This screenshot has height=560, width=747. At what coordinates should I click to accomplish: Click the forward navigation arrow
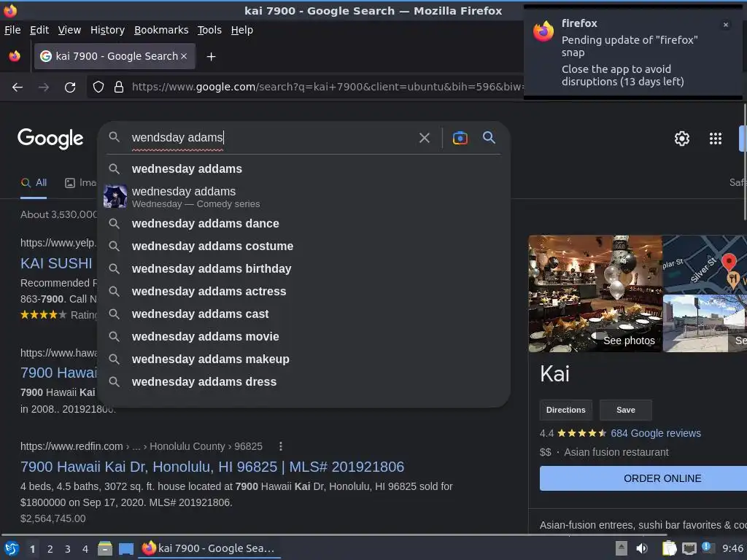pos(44,87)
